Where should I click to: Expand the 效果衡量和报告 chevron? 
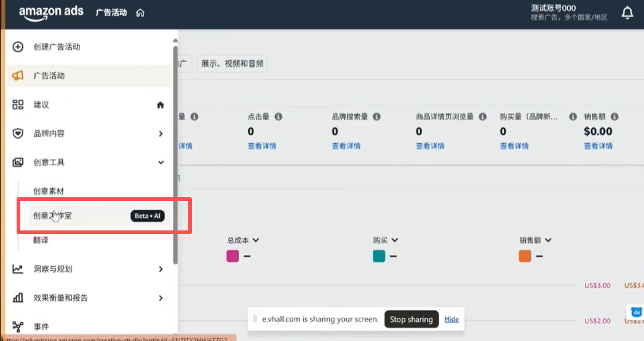click(161, 298)
